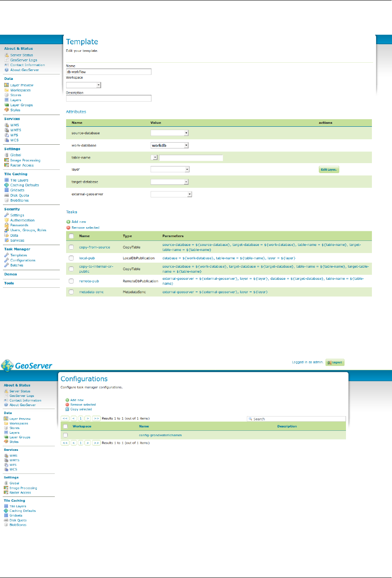Check the local-pub task checkbox
Screen dimensions: 392x578
click(71, 258)
